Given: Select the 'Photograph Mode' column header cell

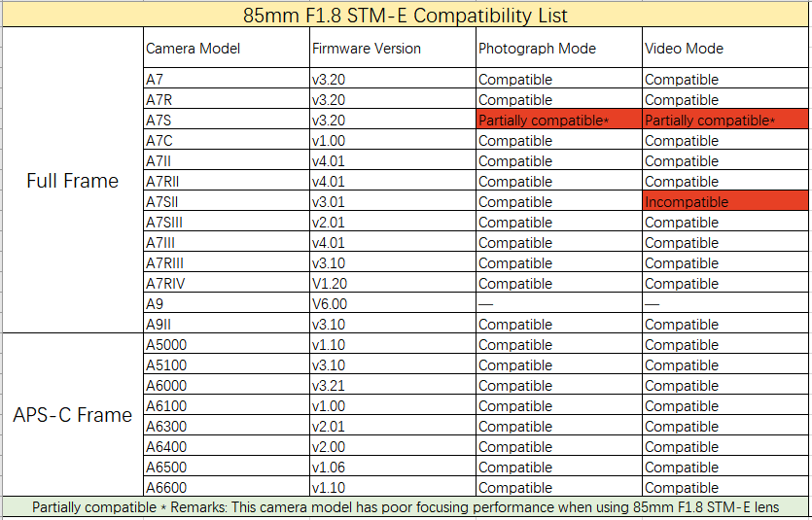Looking at the screenshot, I should [558, 49].
